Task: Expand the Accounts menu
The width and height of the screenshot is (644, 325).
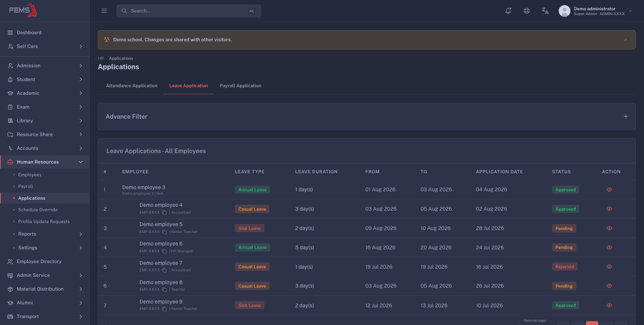Action: [45, 148]
